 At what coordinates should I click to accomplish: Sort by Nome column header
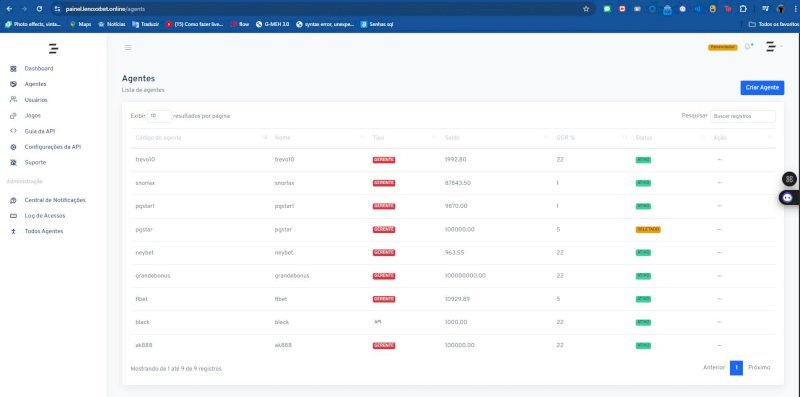coord(319,138)
